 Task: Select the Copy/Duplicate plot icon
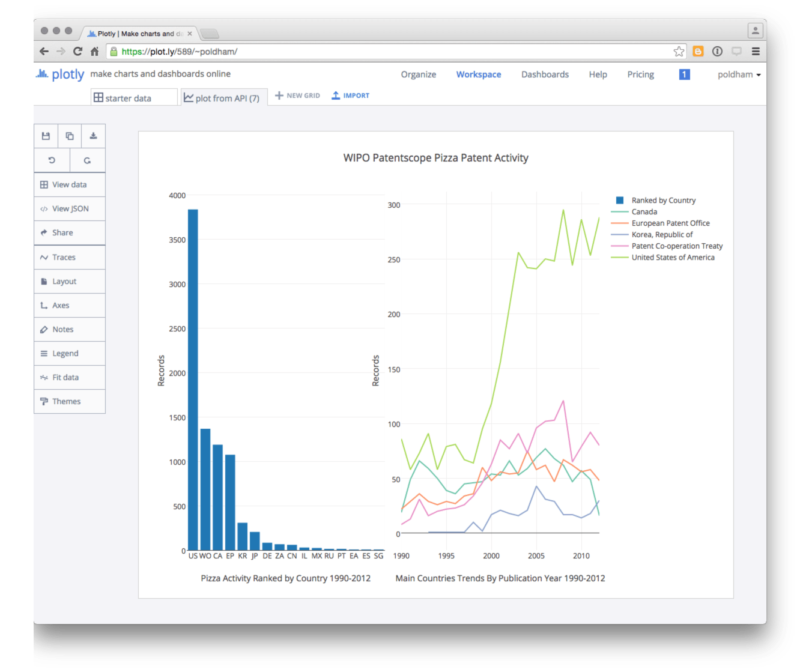pos(69,136)
